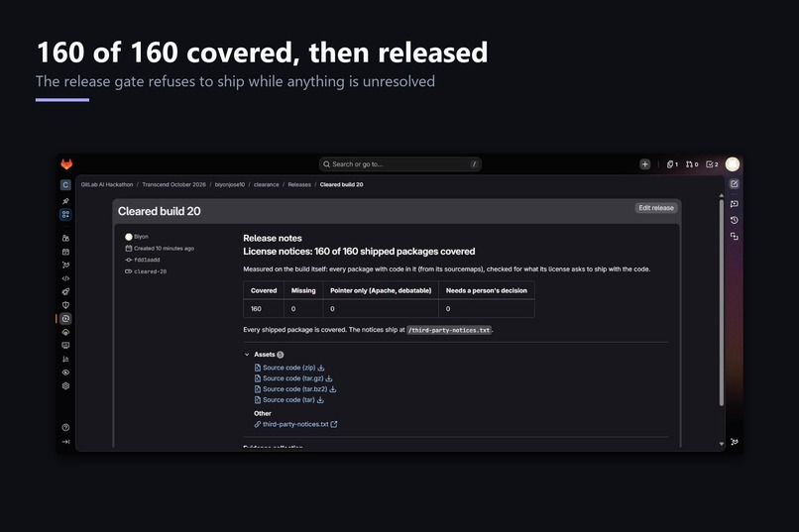Open the GitLab tanuki logo home
Screen dimensions: 799x532
click(66, 163)
